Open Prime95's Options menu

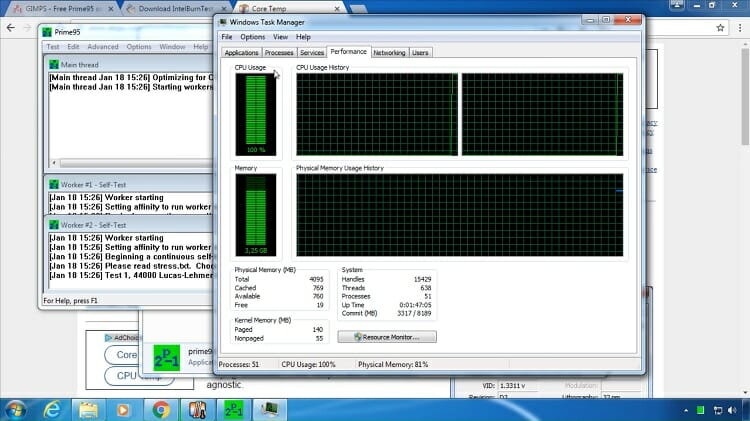[x=139, y=47]
